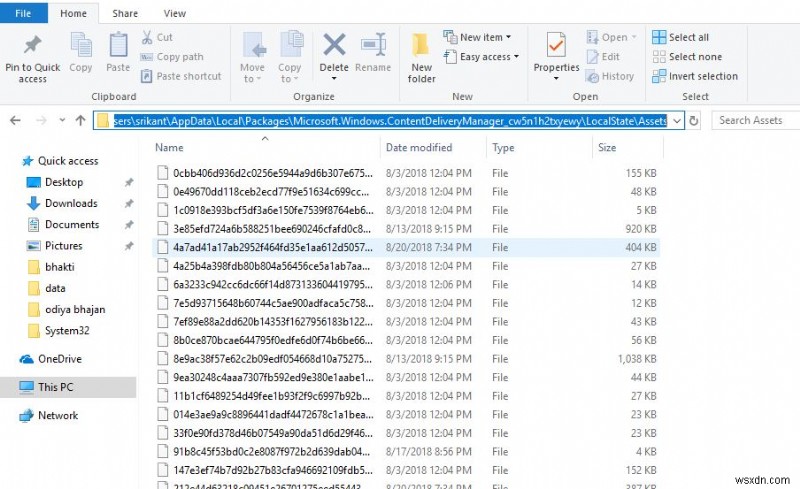
Task: Open the Move to menu
Action: point(253,57)
